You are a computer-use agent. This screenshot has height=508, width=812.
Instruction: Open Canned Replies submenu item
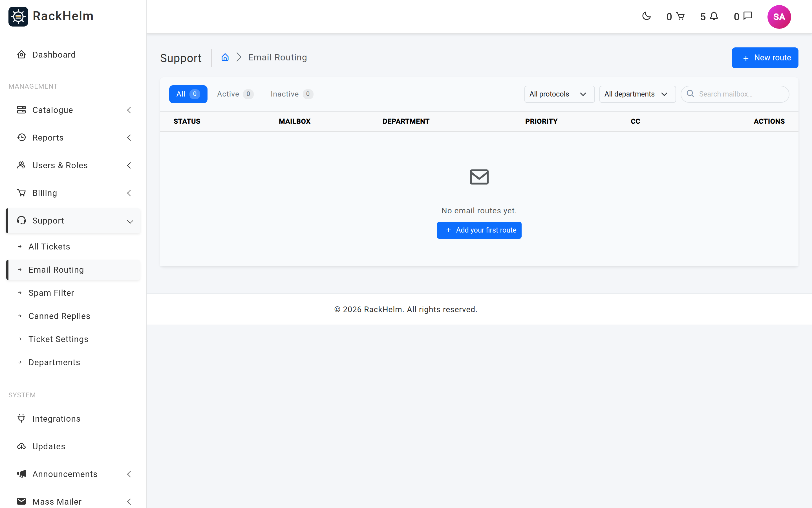[73, 316]
